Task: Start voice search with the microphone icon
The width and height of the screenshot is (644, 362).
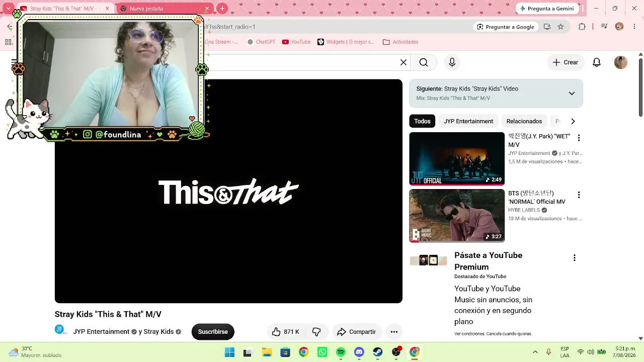Action: [x=452, y=62]
